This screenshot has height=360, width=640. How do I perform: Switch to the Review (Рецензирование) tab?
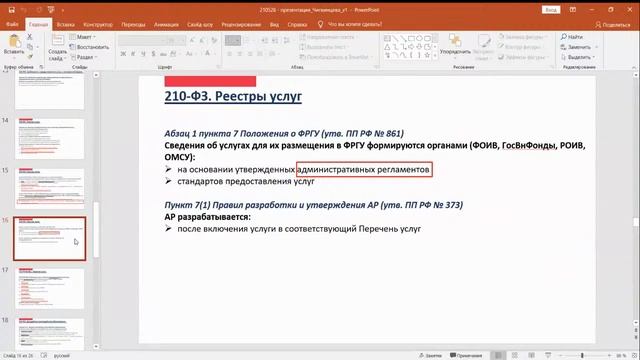(x=241, y=24)
